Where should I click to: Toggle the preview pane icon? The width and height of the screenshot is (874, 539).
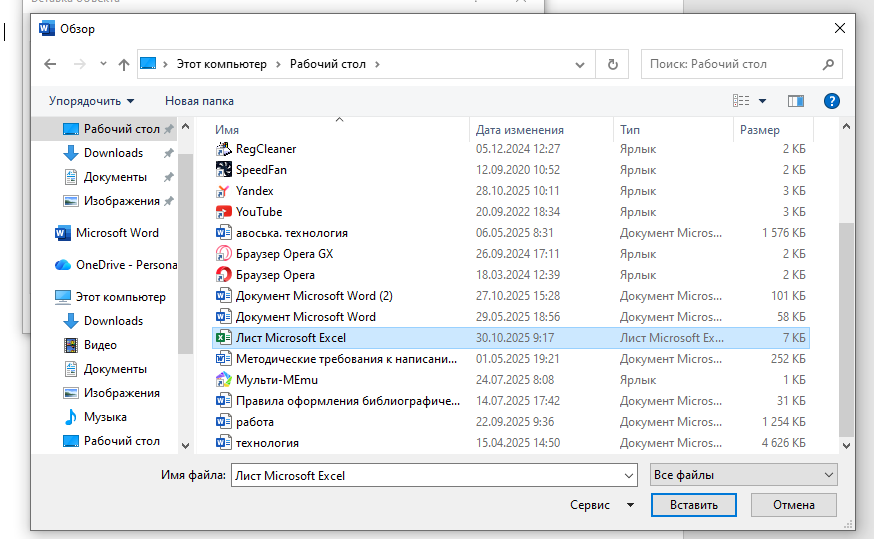pyautogui.click(x=796, y=101)
